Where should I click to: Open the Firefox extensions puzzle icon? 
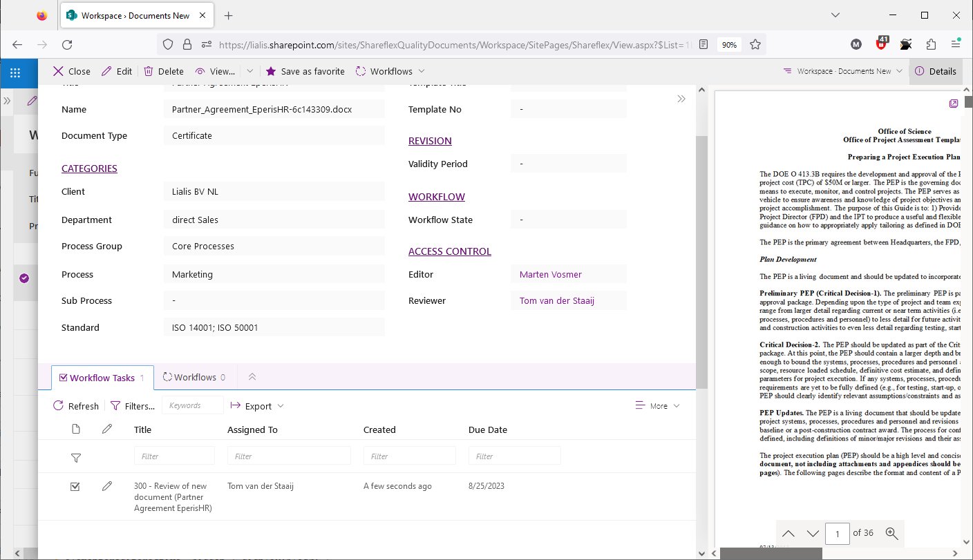pos(930,44)
